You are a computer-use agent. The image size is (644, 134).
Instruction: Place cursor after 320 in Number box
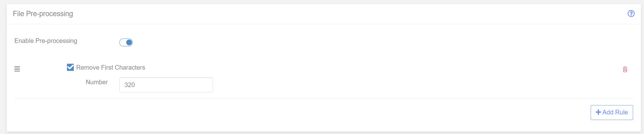coord(136,85)
